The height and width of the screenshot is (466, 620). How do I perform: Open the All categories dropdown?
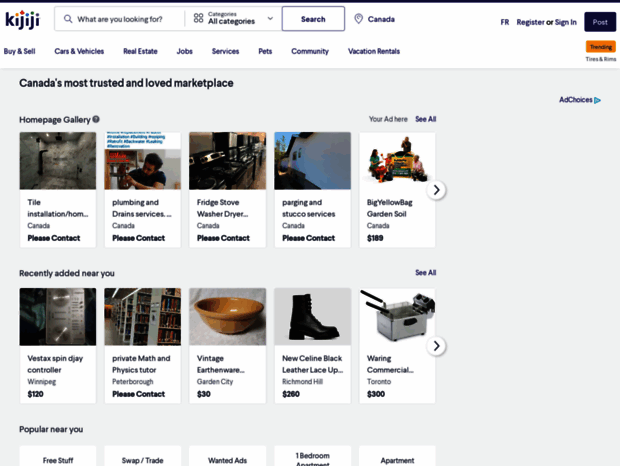point(234,19)
